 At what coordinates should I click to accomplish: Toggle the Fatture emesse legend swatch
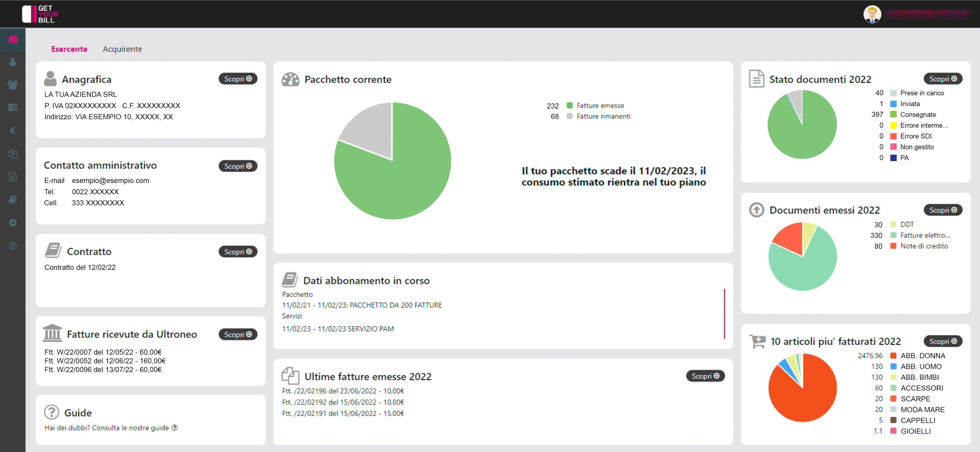point(570,105)
